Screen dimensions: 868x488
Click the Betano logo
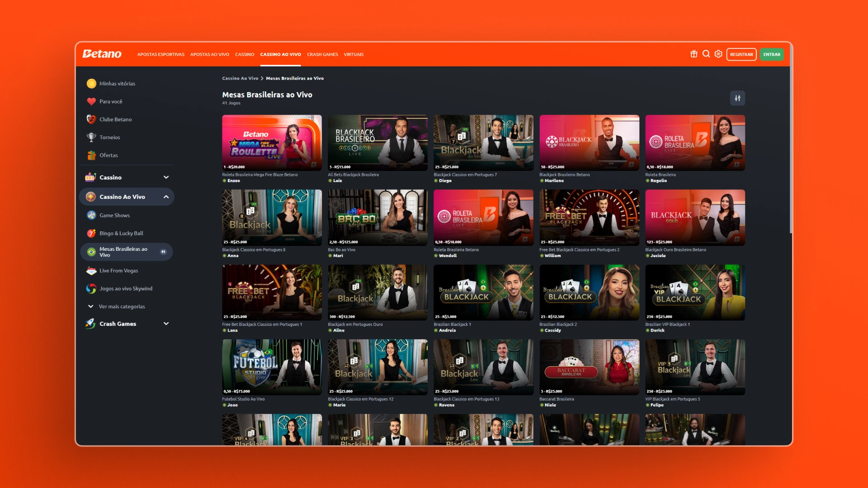[102, 54]
